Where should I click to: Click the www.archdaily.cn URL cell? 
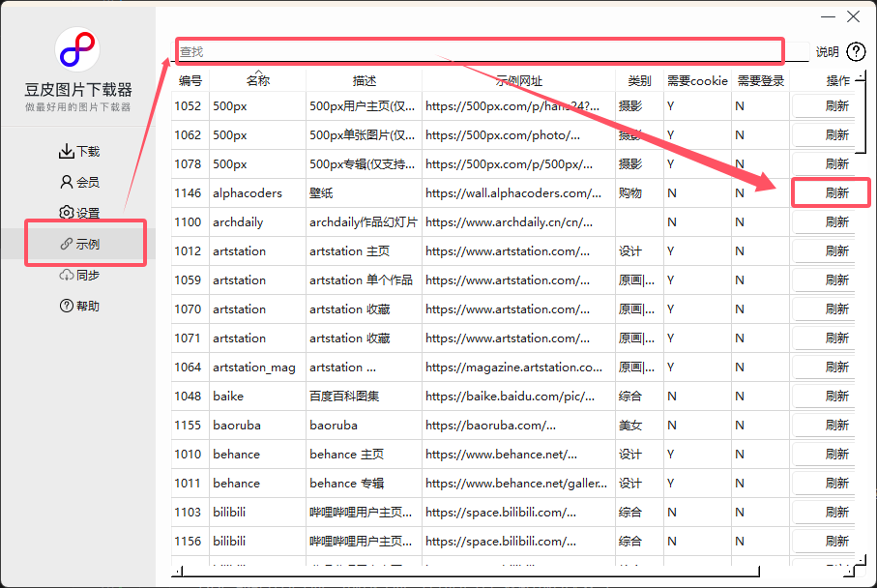tap(519, 222)
